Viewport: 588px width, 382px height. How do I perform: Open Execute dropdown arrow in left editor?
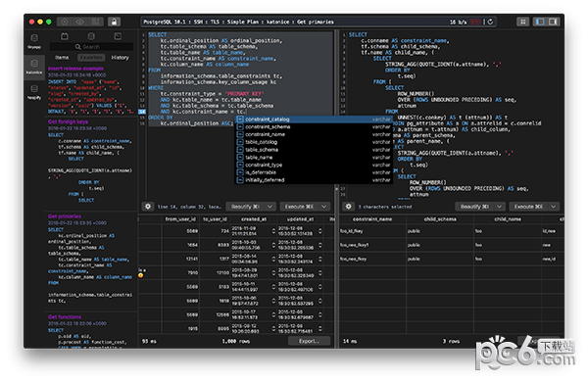[x=324, y=207]
